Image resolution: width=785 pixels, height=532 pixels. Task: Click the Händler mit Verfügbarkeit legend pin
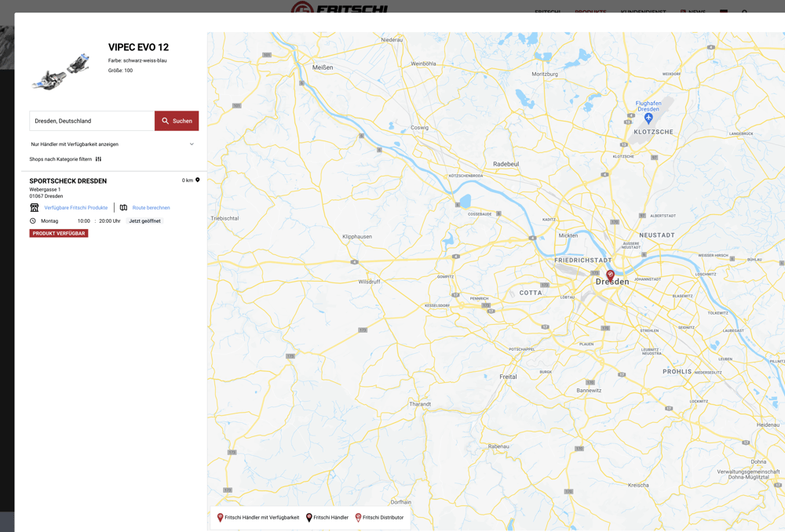click(x=221, y=518)
